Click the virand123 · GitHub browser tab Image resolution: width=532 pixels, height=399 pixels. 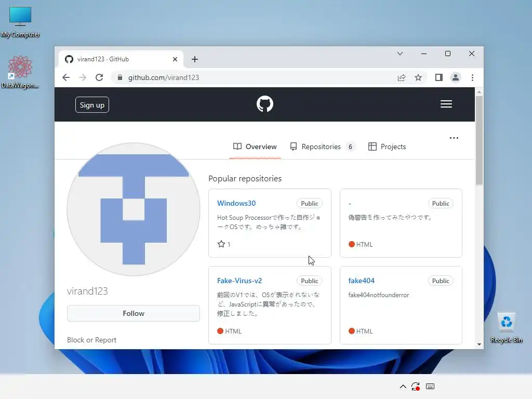click(121, 59)
